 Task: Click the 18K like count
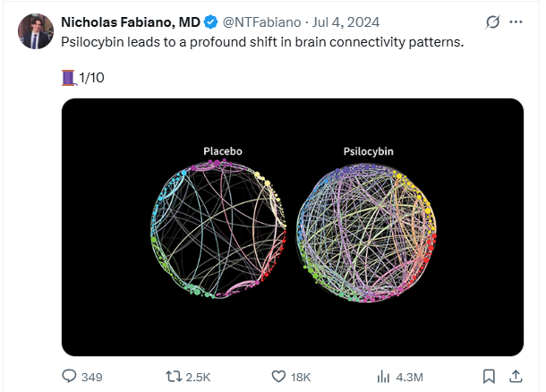(x=302, y=377)
